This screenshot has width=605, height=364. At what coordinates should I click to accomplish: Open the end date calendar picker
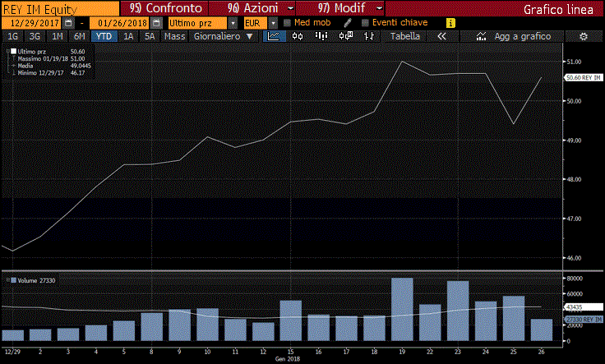151,23
